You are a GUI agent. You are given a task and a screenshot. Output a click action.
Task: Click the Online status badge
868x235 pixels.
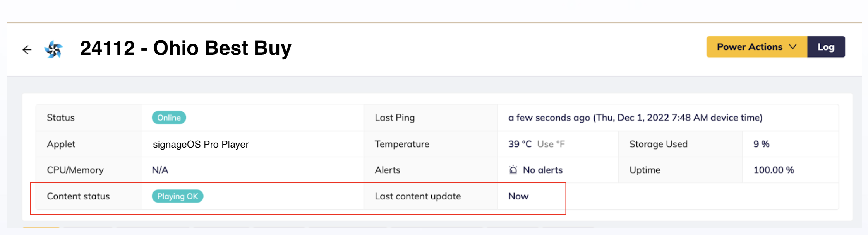169,117
